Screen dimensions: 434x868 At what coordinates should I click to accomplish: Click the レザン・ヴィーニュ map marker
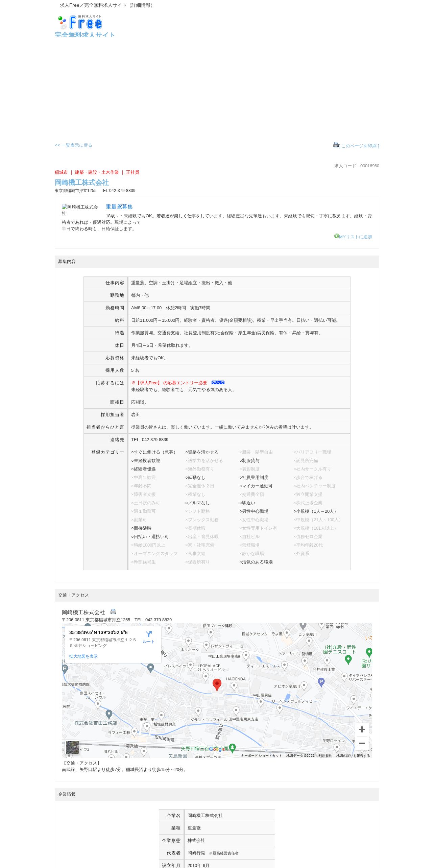[206, 646]
